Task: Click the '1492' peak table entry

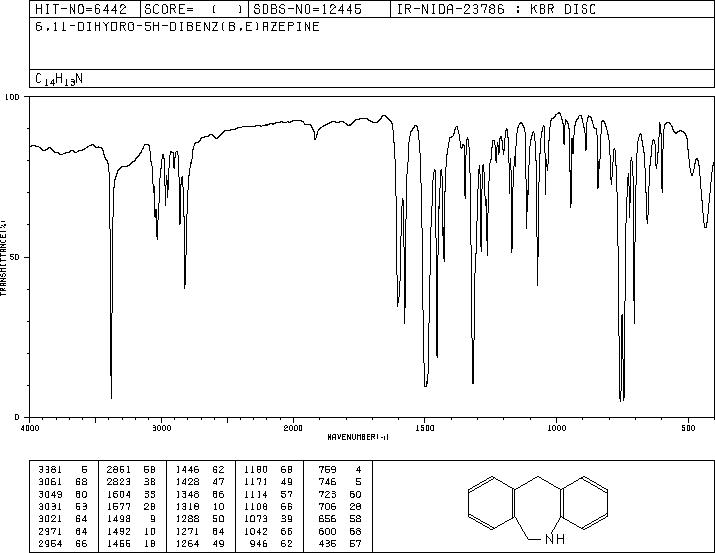Action: point(119,531)
